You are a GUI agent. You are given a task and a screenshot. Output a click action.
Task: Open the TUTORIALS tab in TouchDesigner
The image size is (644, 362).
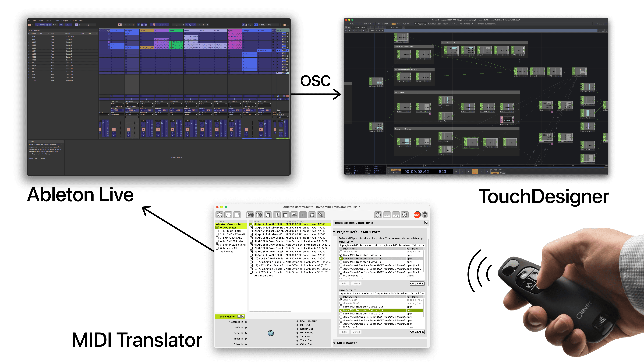point(383,24)
